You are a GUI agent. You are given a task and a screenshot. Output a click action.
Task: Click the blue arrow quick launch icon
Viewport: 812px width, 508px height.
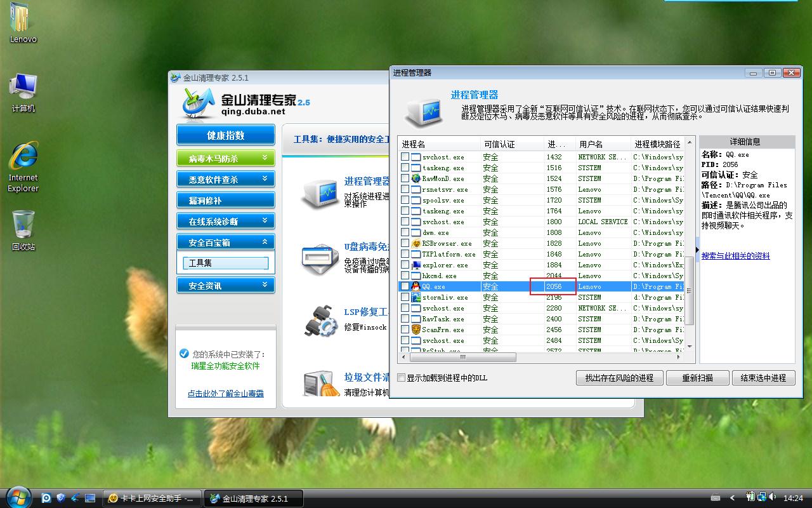[75, 498]
